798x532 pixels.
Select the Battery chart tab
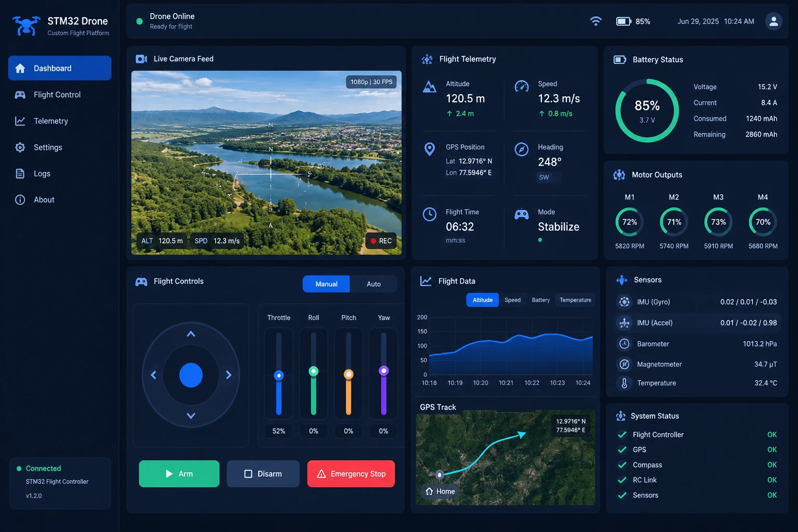pos(541,300)
